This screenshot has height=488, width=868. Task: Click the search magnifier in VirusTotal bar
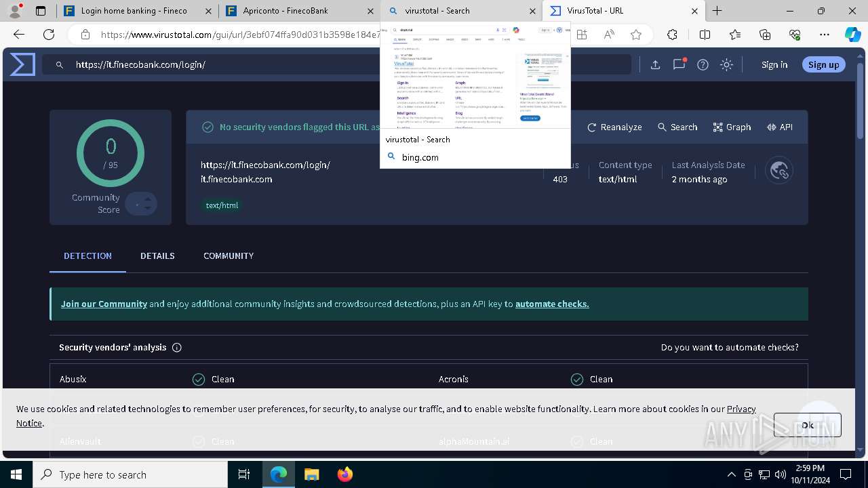60,65
